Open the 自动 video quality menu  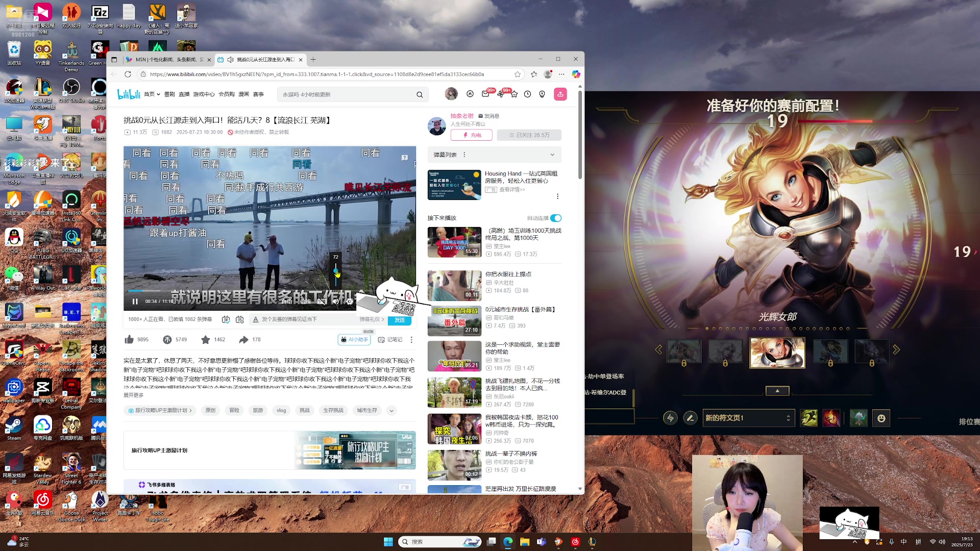tap(286, 302)
